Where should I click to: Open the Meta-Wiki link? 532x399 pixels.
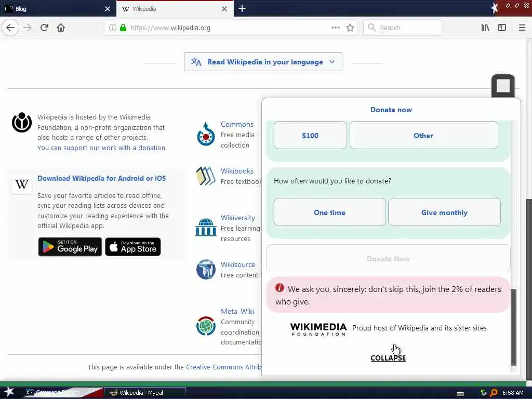point(237,312)
